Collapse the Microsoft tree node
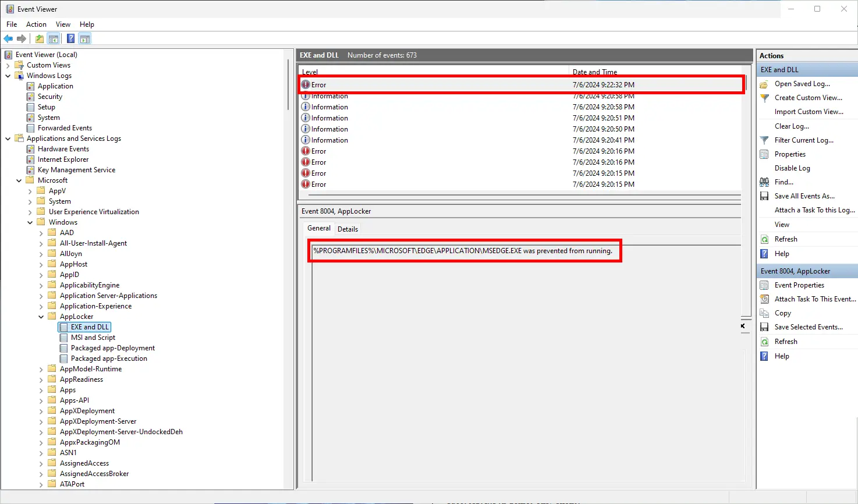 click(19, 180)
